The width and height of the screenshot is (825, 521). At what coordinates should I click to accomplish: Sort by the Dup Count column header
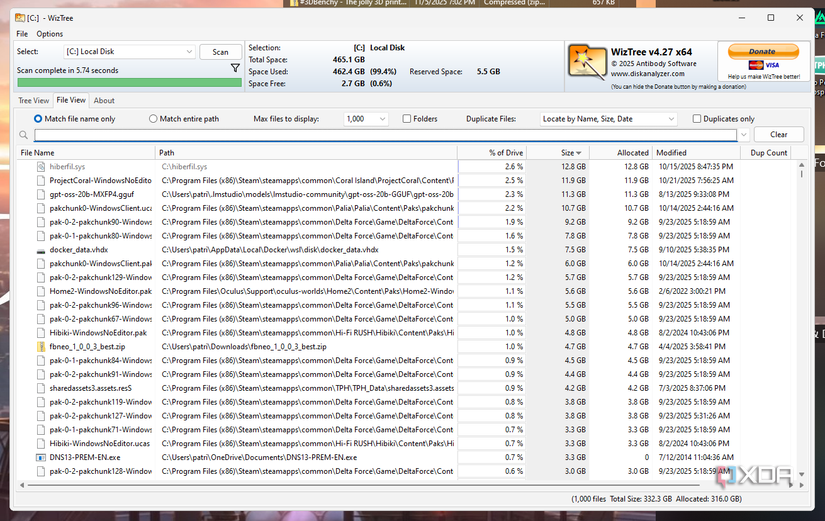[766, 153]
